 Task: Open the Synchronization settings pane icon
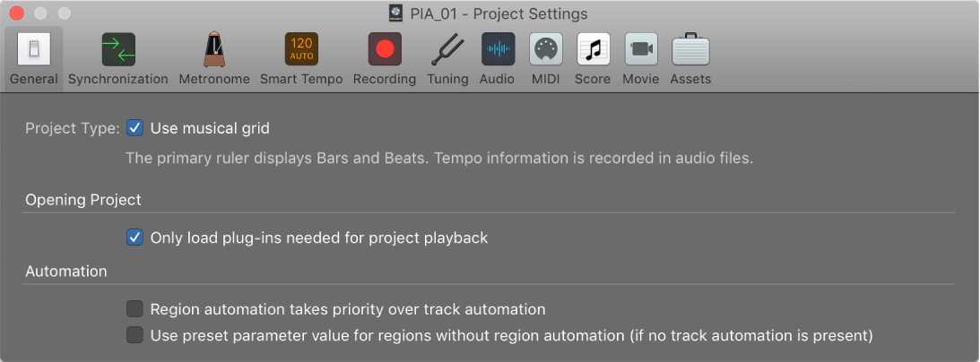118,49
